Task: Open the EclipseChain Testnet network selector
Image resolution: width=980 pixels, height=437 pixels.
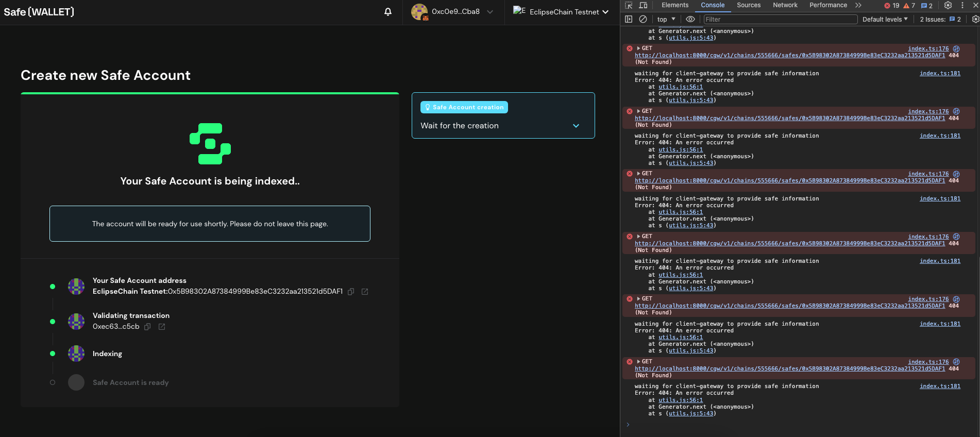Action: coord(561,12)
